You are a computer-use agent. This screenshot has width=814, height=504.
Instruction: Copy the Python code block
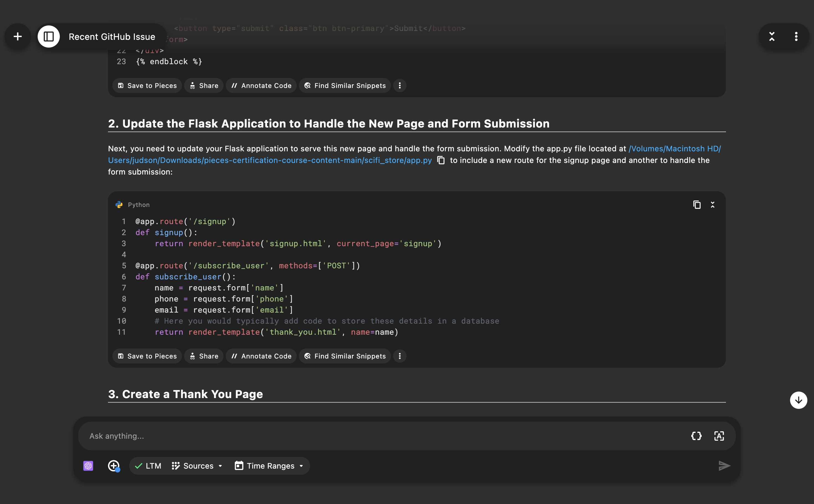pos(697,205)
